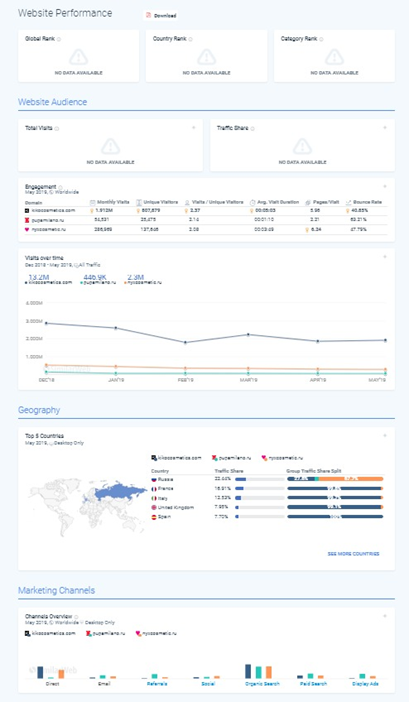Sort engagement table by Bounce Rate

(364, 202)
